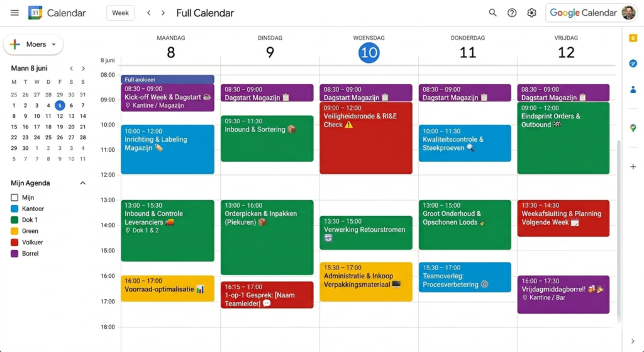Open the Vrijdagmiddagborrel purple event

point(563,295)
